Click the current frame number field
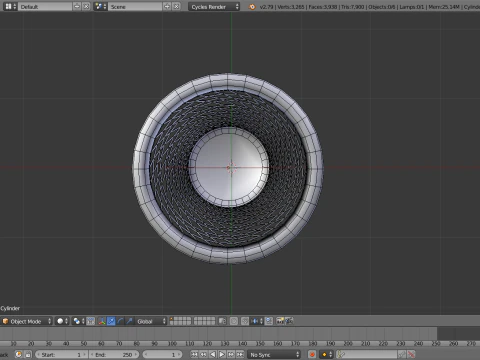The height and width of the screenshot is (360, 480). click(x=162, y=354)
